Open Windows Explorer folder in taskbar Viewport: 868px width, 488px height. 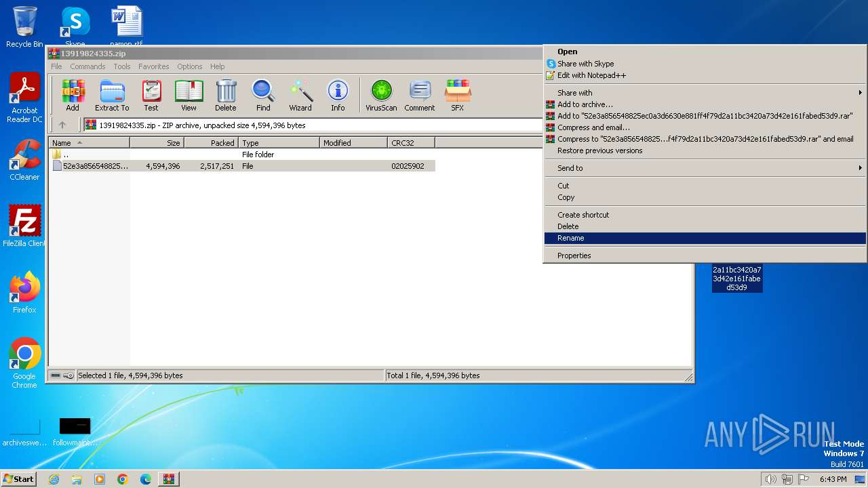click(77, 479)
